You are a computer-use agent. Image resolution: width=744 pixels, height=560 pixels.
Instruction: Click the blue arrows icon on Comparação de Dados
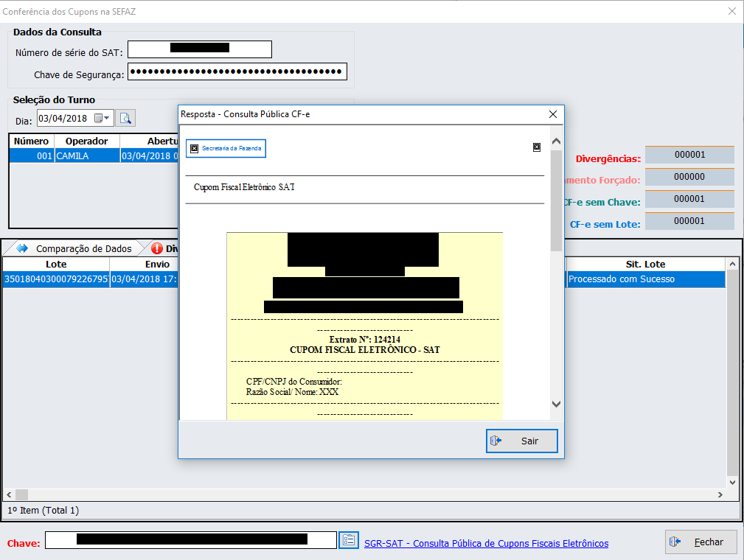[x=22, y=248]
